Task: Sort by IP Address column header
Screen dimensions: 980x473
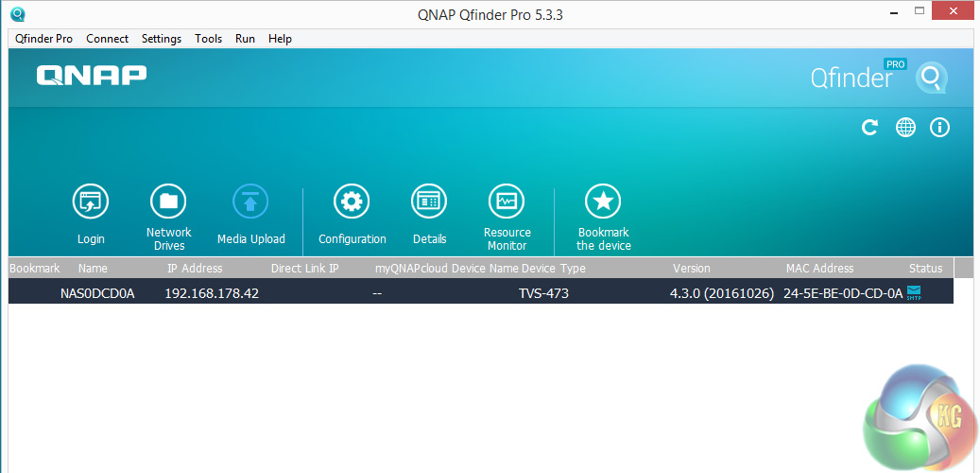Action: [x=195, y=269]
